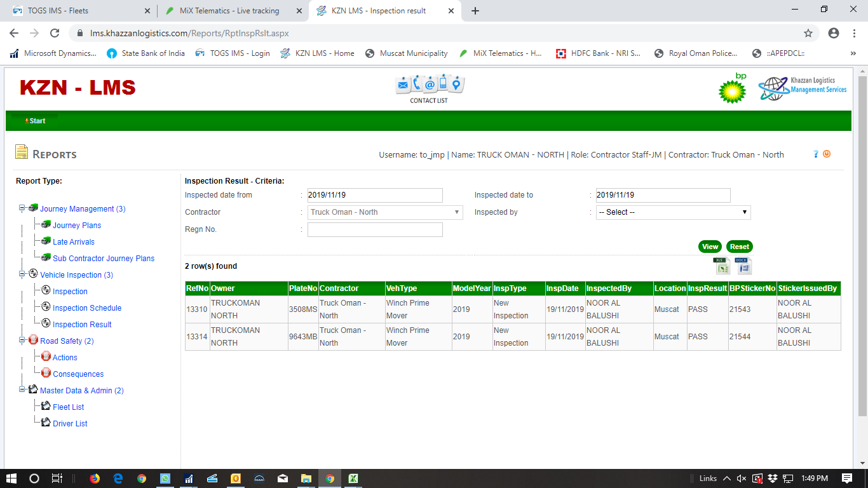
Task: Export results to Word DOCX icon
Action: (743, 266)
